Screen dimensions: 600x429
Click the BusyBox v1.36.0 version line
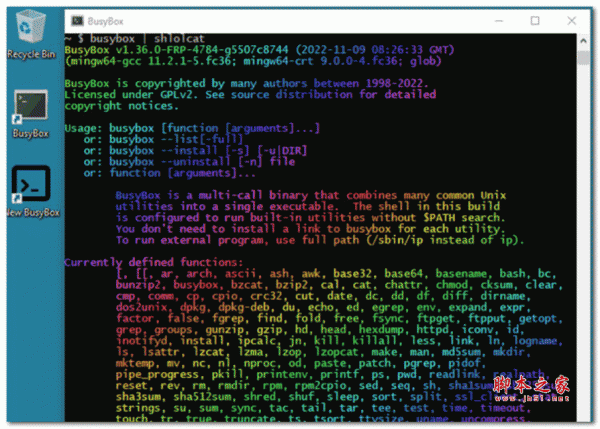(259, 50)
